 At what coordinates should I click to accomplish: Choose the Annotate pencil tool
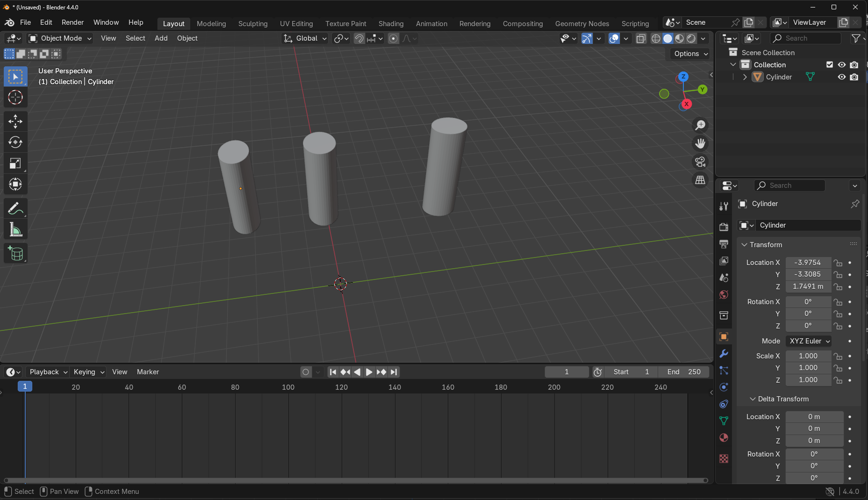tap(15, 208)
